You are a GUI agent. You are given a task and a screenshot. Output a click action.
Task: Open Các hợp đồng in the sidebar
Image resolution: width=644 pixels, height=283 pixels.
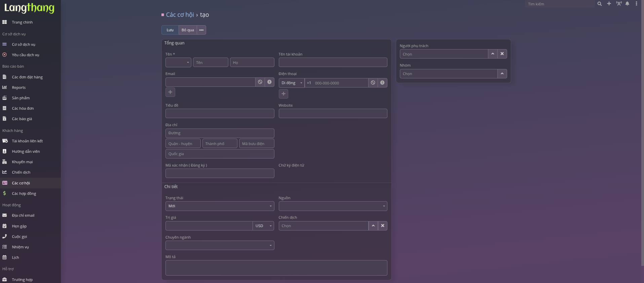point(24,193)
